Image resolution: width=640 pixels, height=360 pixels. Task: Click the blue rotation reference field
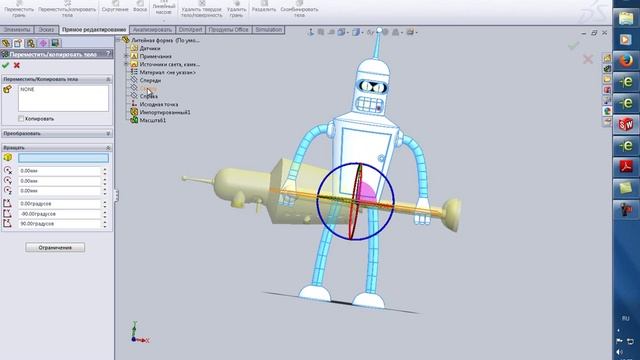point(63,158)
